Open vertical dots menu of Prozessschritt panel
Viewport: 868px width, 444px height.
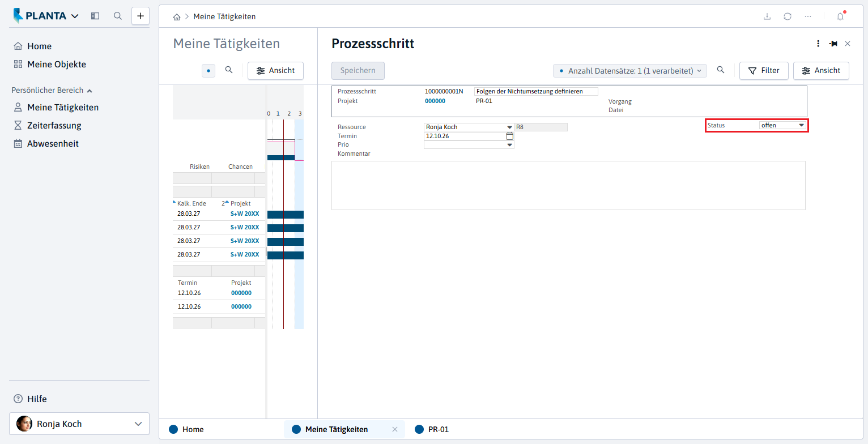[x=818, y=44]
